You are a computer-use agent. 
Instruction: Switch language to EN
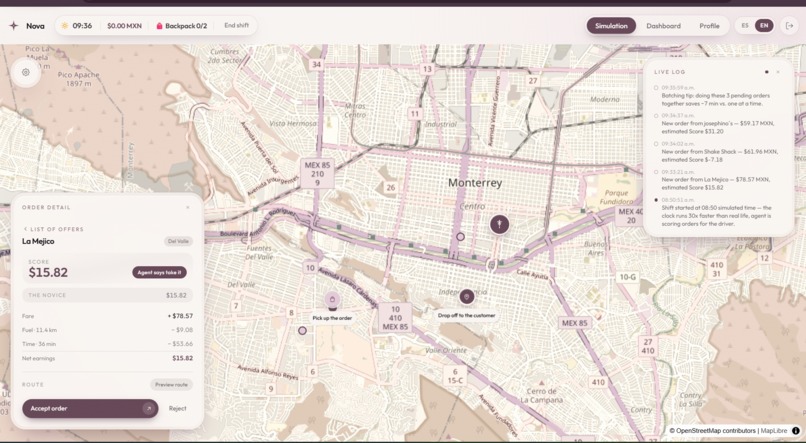click(x=764, y=26)
